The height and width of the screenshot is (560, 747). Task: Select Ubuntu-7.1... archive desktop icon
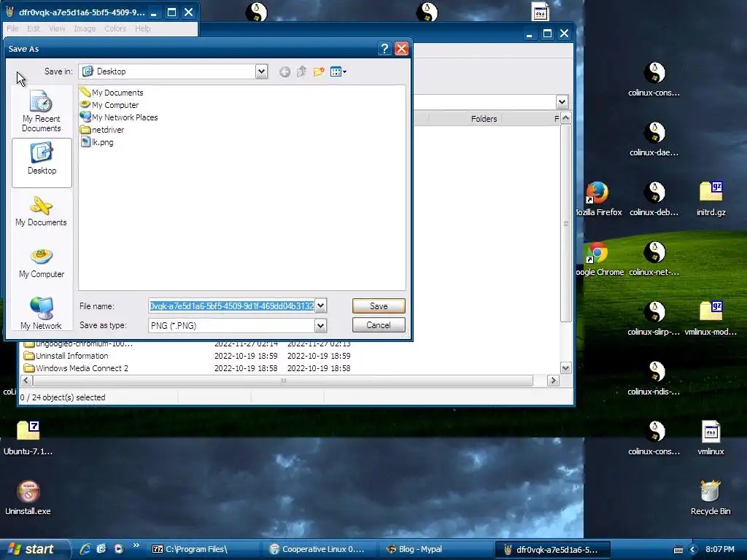click(28, 438)
